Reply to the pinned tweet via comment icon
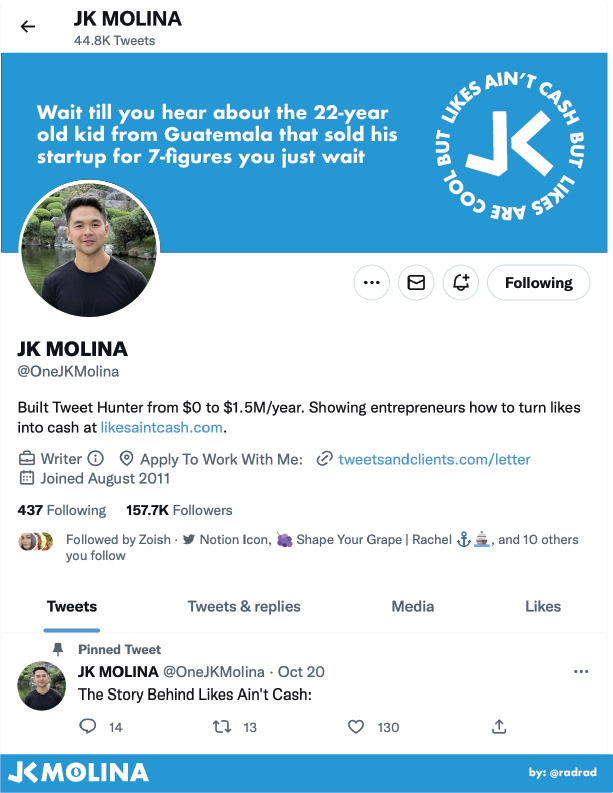The width and height of the screenshot is (613, 793). click(x=88, y=727)
